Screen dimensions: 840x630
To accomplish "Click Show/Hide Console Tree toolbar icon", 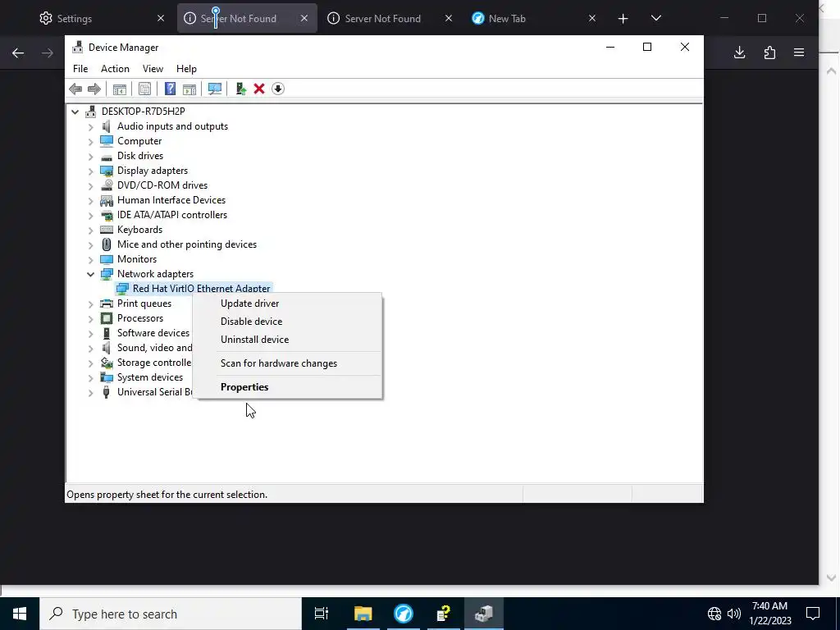I will coord(120,89).
